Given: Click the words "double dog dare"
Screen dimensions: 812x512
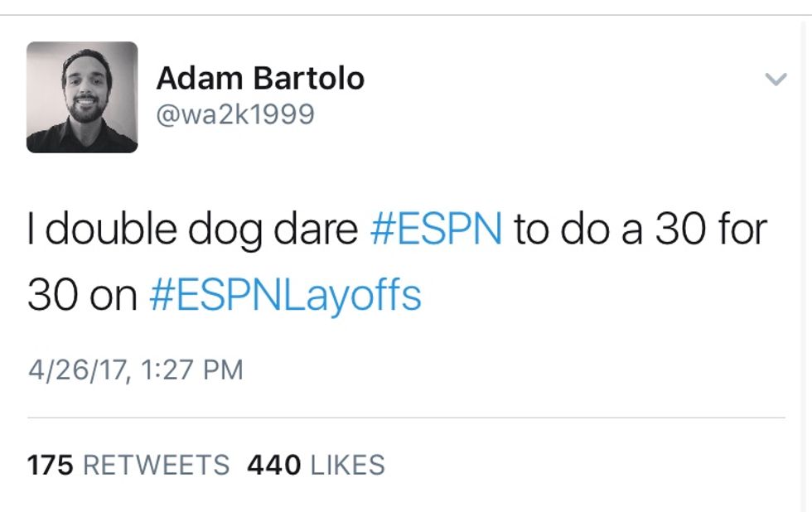Looking at the screenshot, I should pyautogui.click(x=201, y=229).
